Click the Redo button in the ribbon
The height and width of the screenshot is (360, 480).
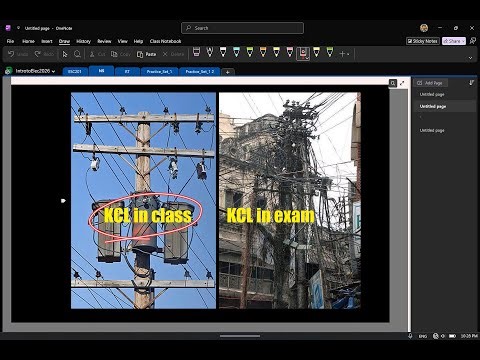point(44,54)
